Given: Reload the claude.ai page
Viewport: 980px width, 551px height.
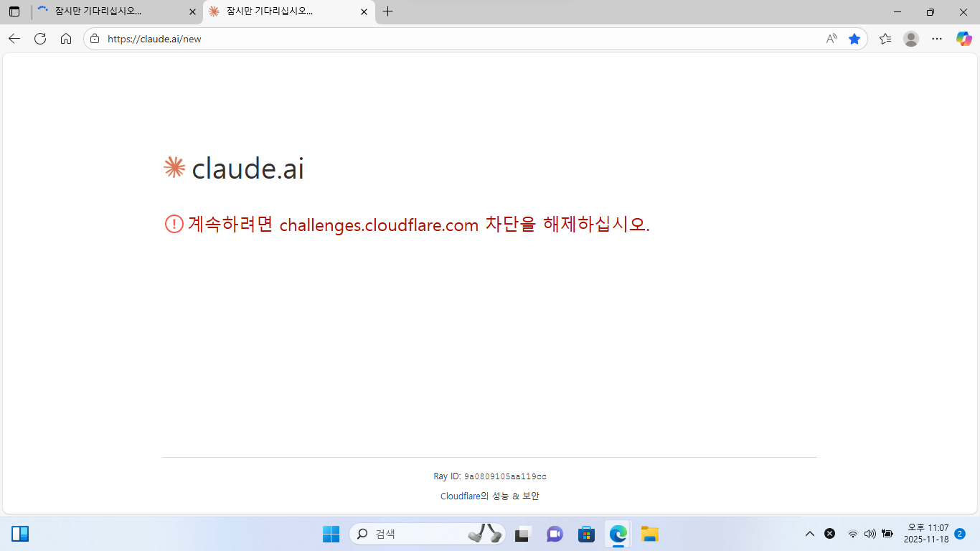Looking at the screenshot, I should (x=40, y=39).
